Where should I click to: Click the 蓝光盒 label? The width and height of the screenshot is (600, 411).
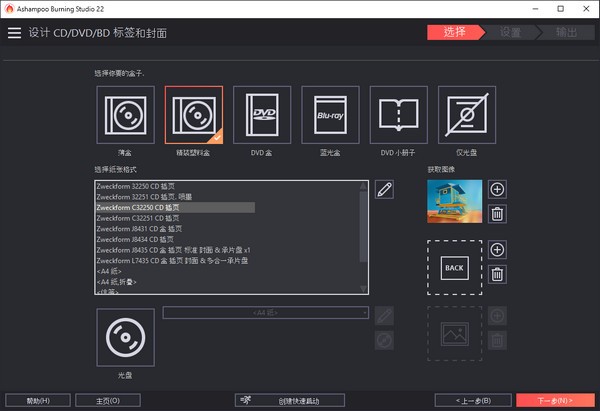(330, 153)
